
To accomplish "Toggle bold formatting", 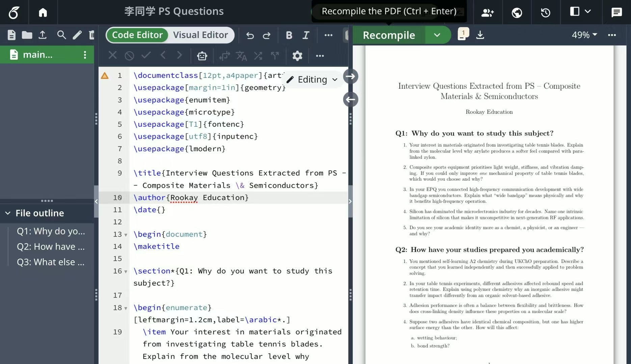I will (289, 35).
